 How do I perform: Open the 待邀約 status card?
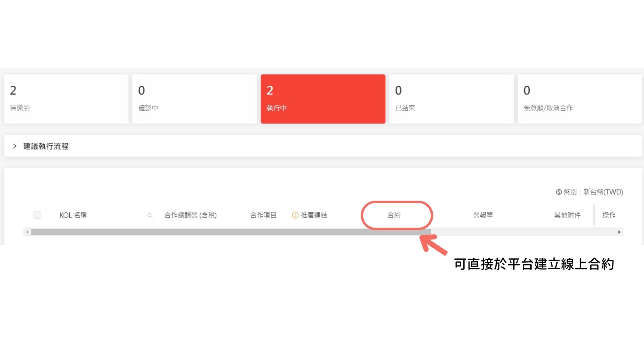pos(66,99)
